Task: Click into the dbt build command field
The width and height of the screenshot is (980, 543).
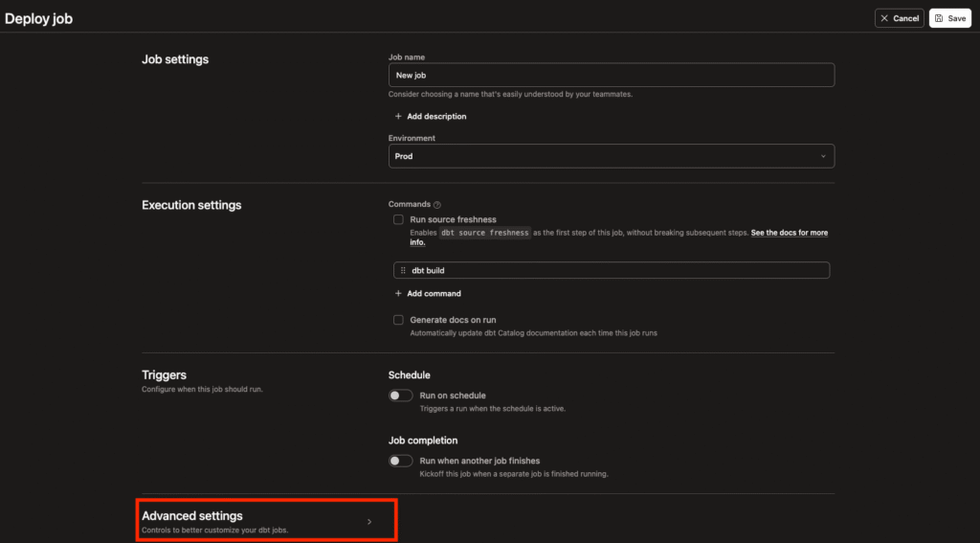Action: [x=612, y=271]
